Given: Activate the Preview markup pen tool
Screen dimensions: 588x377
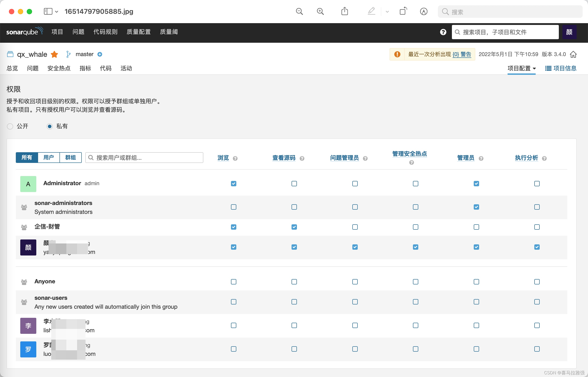Looking at the screenshot, I should tap(372, 11).
